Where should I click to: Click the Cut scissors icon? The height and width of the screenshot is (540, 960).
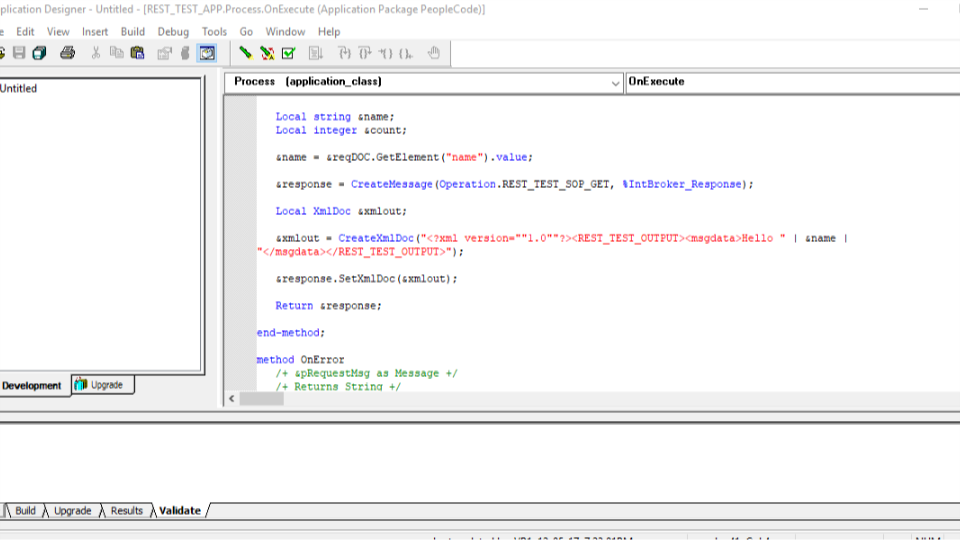click(x=96, y=53)
